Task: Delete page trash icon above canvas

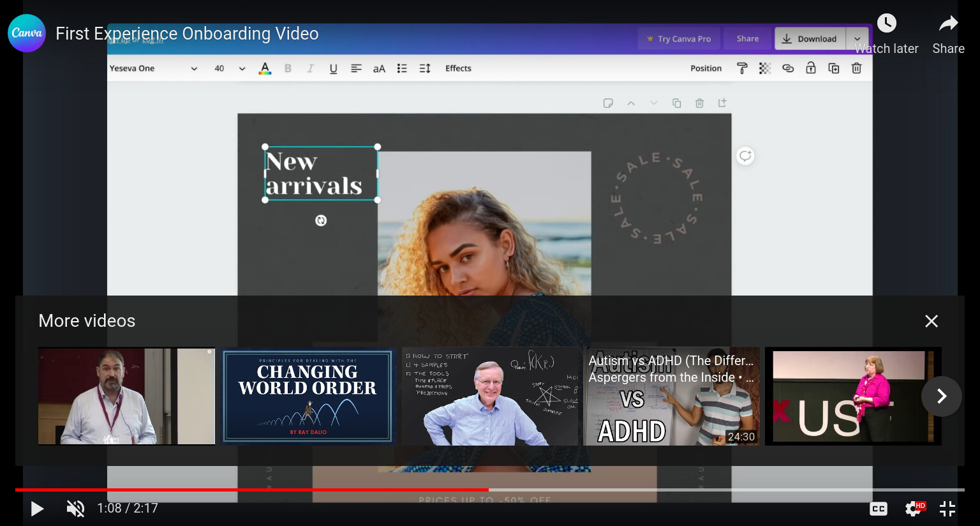Action: 699,103
